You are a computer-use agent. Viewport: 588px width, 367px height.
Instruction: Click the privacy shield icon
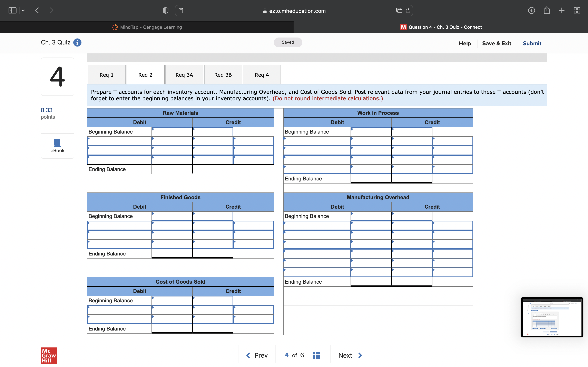[x=165, y=10]
